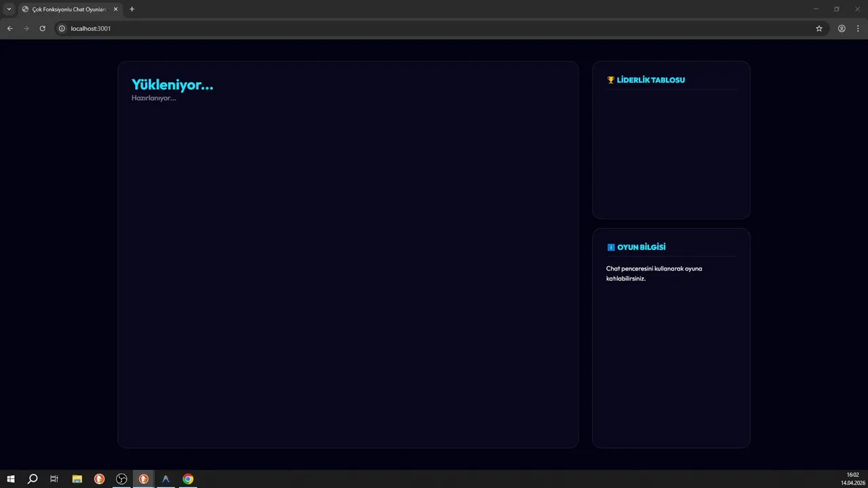Open the blue A-shaped app in taskbar
This screenshot has height=488, width=868.
point(165,479)
